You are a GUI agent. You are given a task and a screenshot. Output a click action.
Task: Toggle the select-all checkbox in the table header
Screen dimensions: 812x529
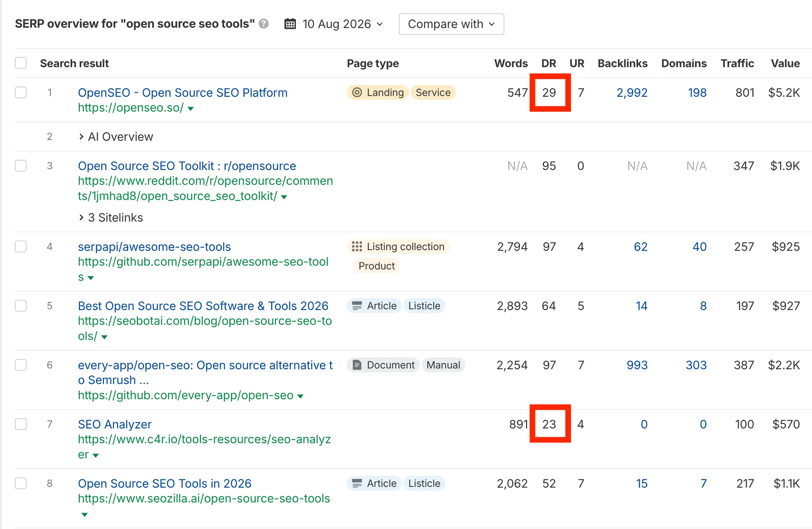tap(21, 63)
